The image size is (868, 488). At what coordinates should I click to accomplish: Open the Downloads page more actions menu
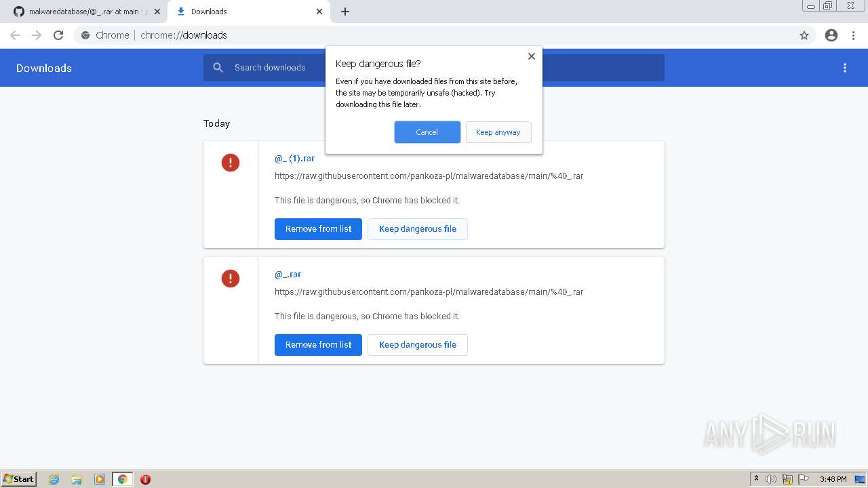pos(845,68)
